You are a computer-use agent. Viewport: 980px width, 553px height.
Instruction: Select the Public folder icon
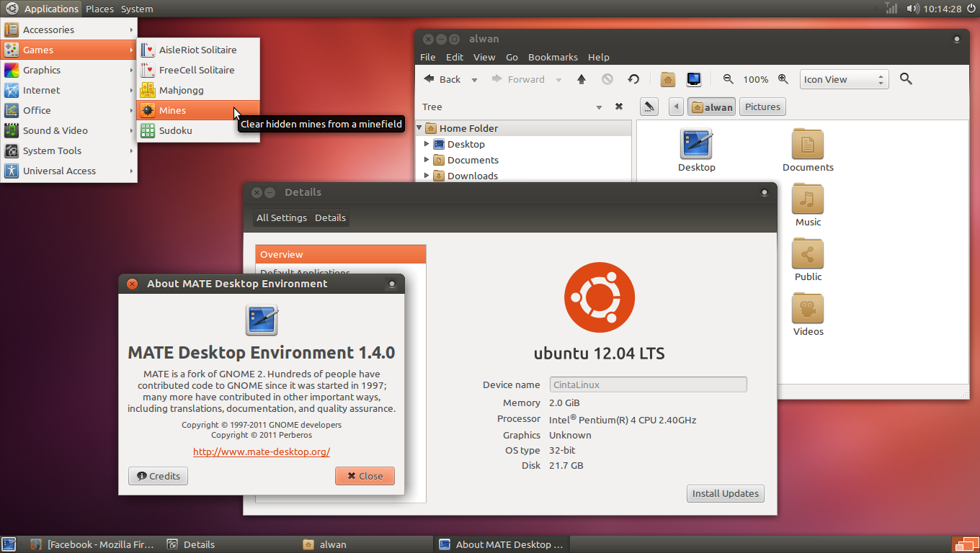[x=808, y=260]
